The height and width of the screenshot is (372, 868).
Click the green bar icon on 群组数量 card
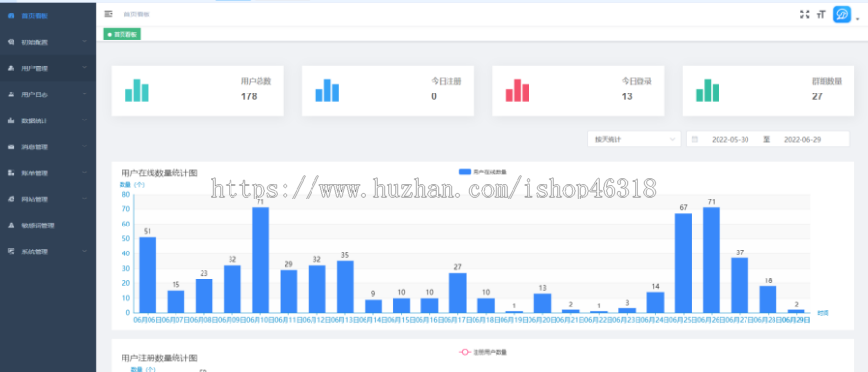pos(708,91)
